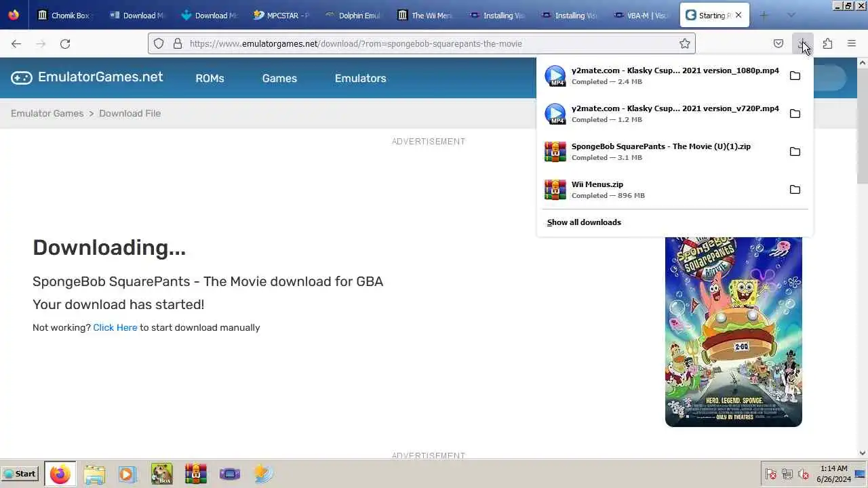The height and width of the screenshot is (488, 868).
Task: Open the Klasky Csupo 1080p.mp4 download
Action: 662,76
